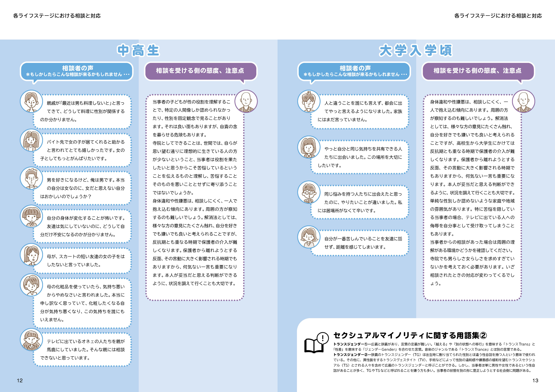Click the glasses-wearing student avatar by the 同じ悩み bubble
Viewport: 555px width, 392px height.
309,192
